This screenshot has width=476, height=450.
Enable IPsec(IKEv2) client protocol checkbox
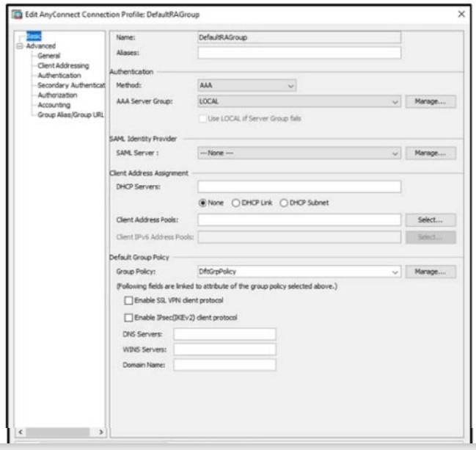point(129,317)
